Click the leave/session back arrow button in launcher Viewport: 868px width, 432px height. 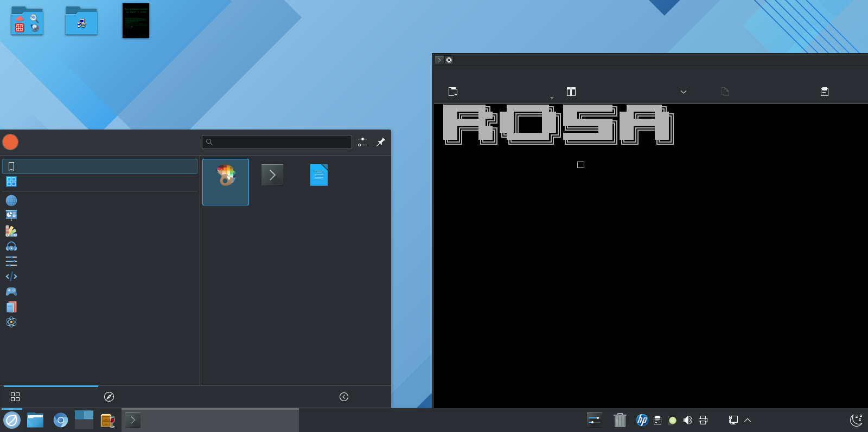[344, 397]
